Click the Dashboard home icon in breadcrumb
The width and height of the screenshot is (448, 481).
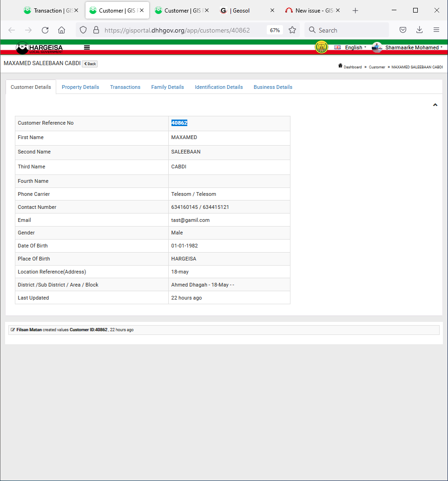tap(340, 66)
